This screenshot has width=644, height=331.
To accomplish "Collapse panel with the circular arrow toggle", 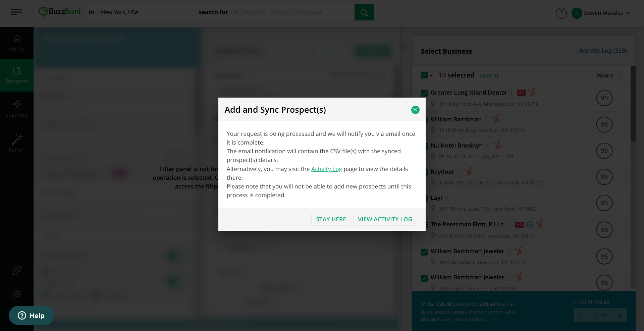I will (403, 46).
